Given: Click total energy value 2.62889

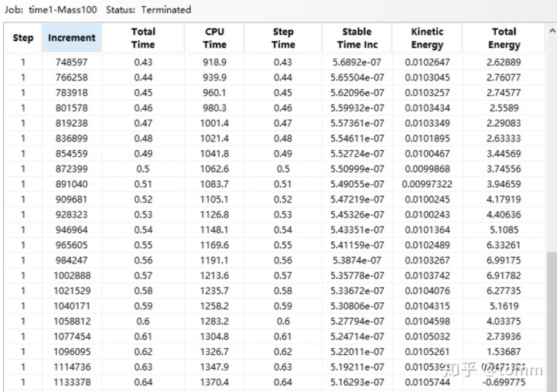Looking at the screenshot, I should tap(504, 62).
